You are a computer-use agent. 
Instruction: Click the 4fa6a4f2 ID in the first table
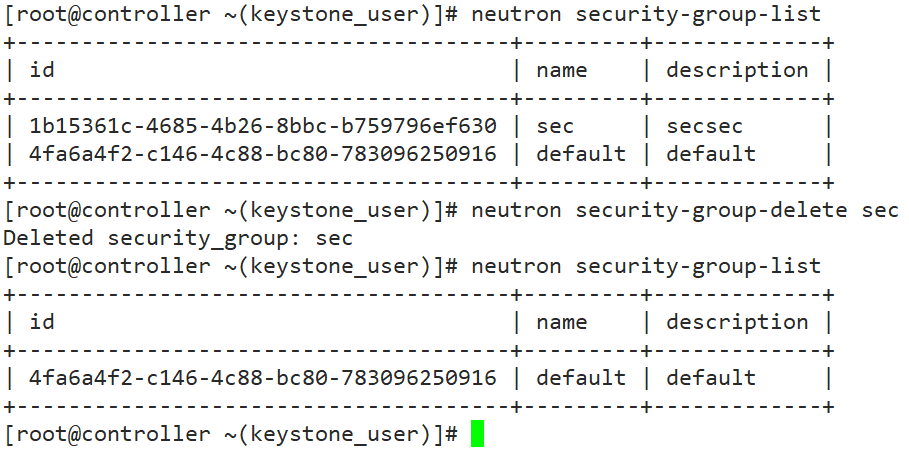[263, 154]
